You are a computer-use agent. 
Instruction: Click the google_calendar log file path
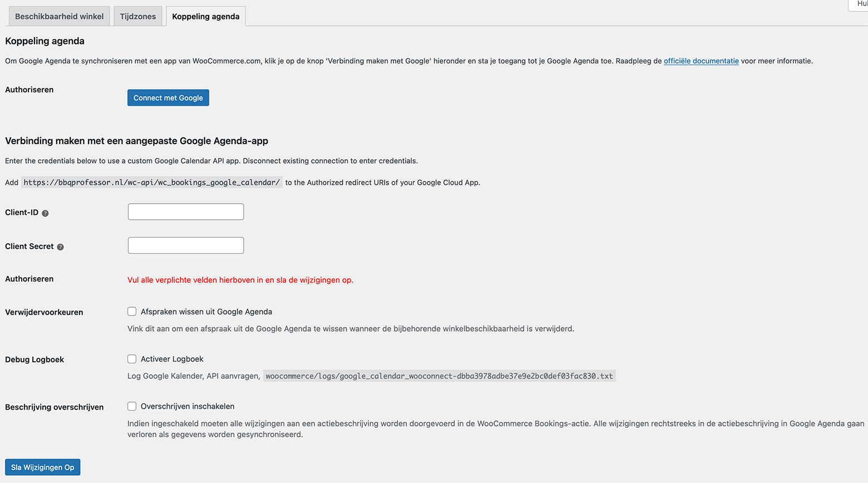click(x=439, y=376)
